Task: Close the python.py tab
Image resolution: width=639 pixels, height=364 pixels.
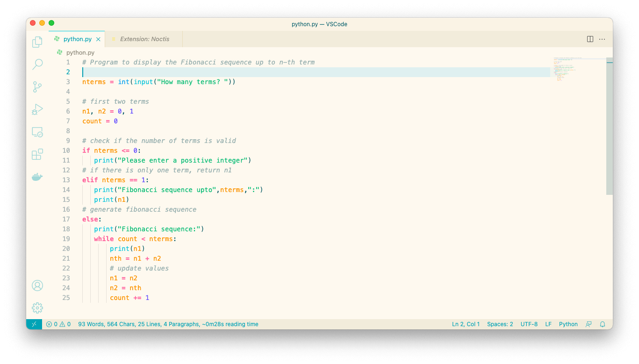Action: click(x=98, y=39)
